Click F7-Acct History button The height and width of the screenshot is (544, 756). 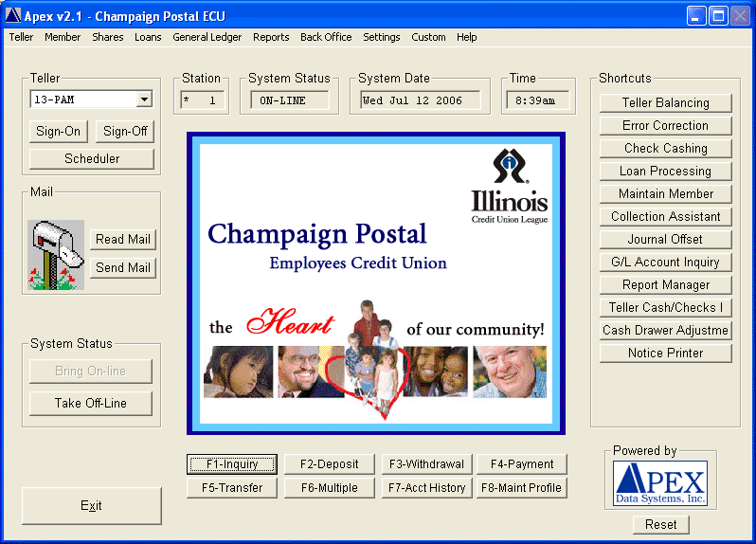tap(426, 487)
